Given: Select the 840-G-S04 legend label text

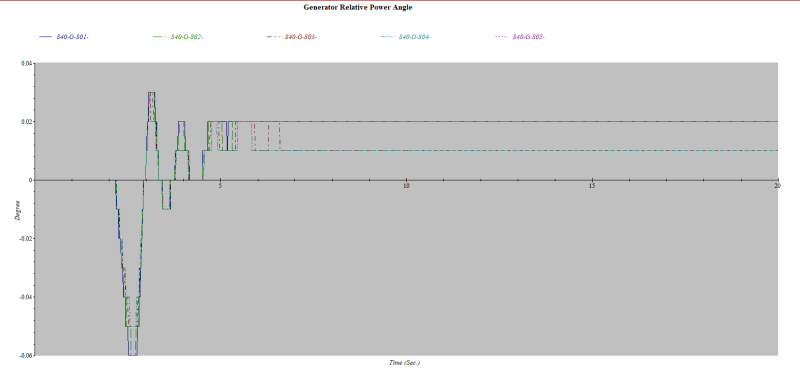Looking at the screenshot, I should point(415,37).
